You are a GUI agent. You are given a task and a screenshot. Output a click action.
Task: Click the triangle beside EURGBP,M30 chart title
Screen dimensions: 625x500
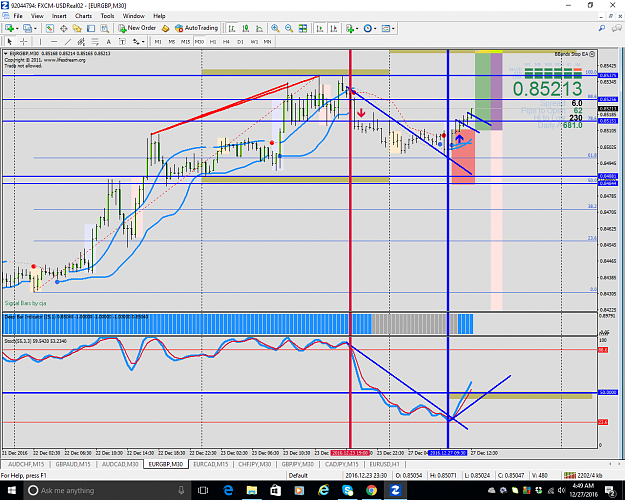coord(6,53)
